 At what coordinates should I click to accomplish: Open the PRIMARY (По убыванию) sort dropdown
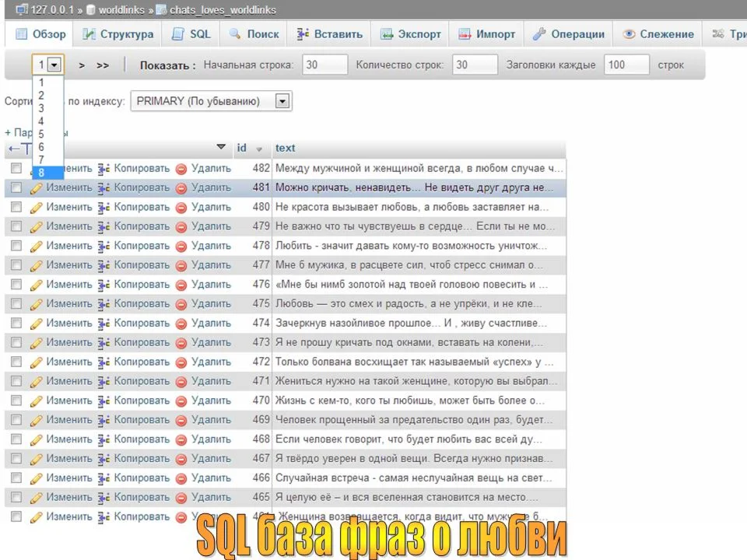[x=211, y=101]
